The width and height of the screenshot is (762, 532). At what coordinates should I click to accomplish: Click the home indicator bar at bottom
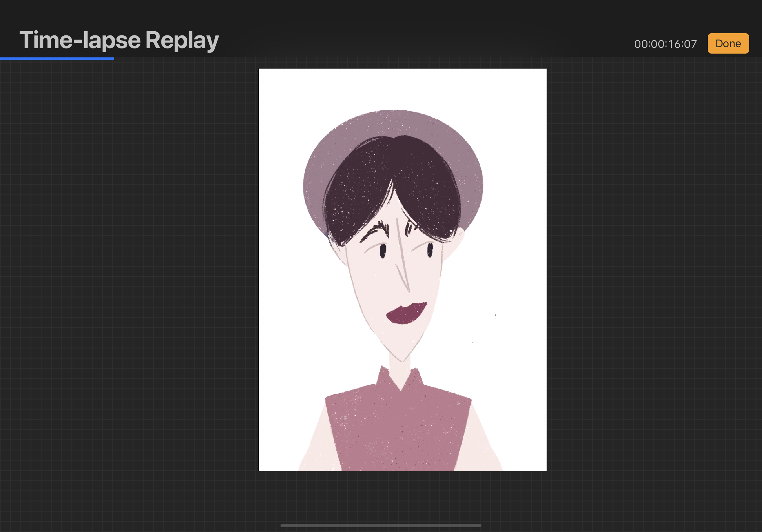coord(381,525)
